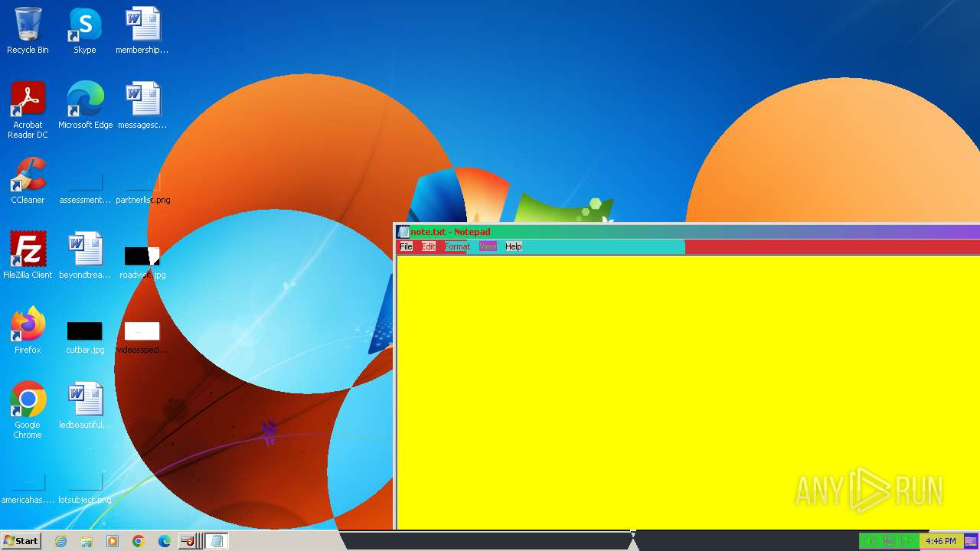
Task: Open Windows Media Player from taskbar
Action: pyautogui.click(x=113, y=541)
